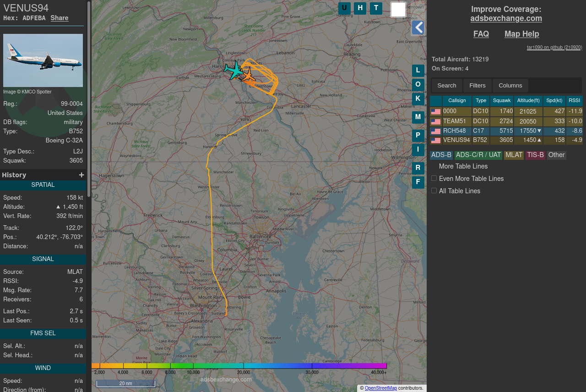586x392 pixels.
Task: Expand History with the plus icon
Action: (81, 175)
